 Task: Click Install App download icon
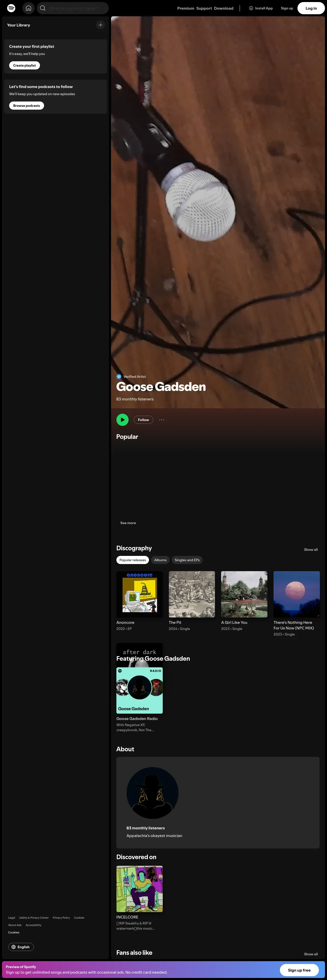(251, 8)
